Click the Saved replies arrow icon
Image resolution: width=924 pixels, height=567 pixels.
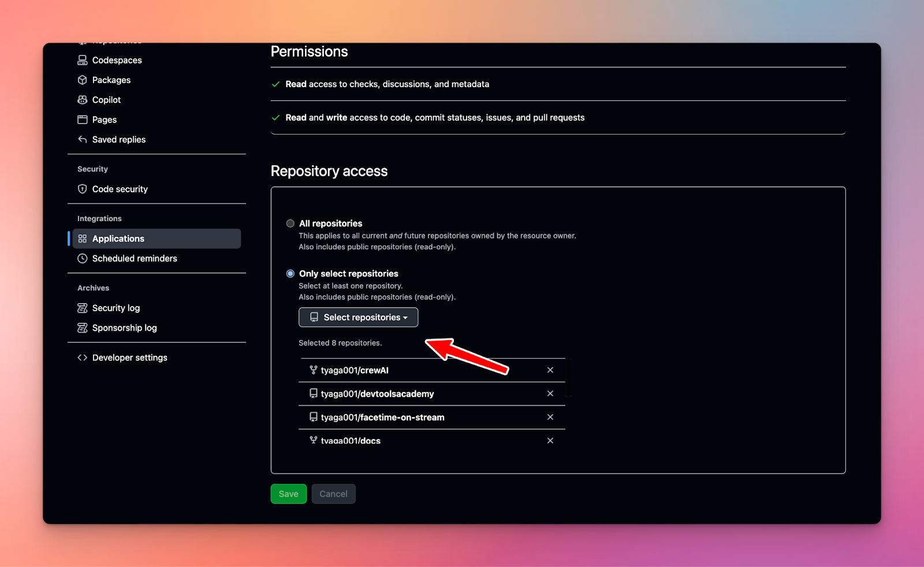tap(83, 140)
